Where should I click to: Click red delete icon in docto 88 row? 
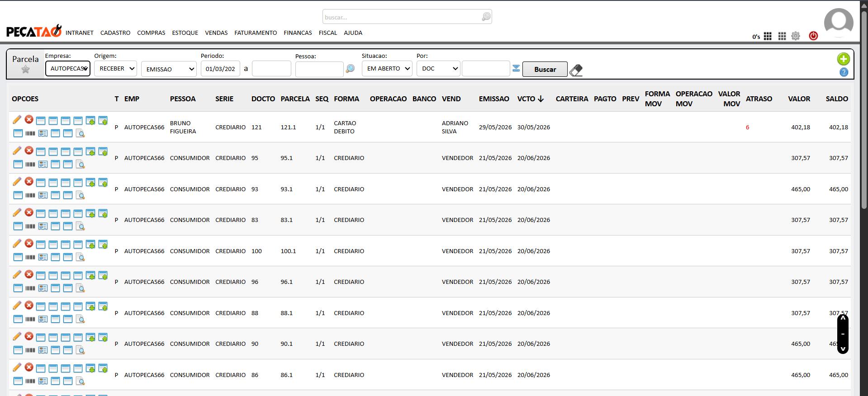tap(29, 305)
